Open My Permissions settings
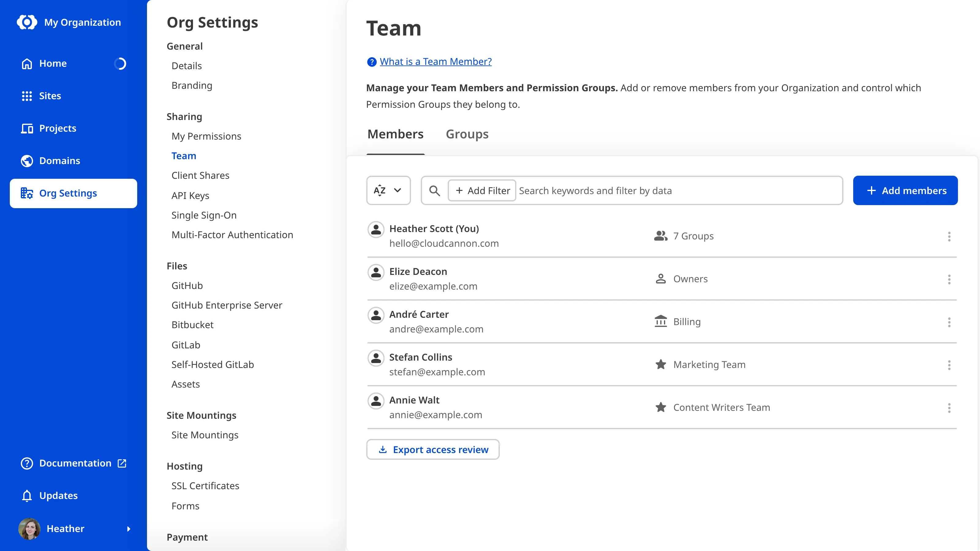Screen dimensions: 980x551 [206, 136]
